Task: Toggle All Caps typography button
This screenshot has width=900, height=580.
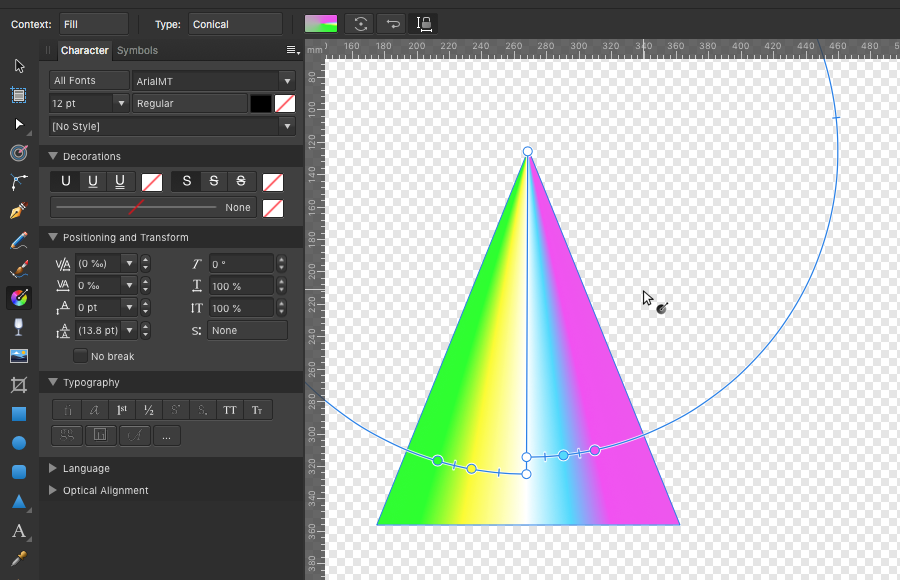Action: pyautogui.click(x=230, y=410)
